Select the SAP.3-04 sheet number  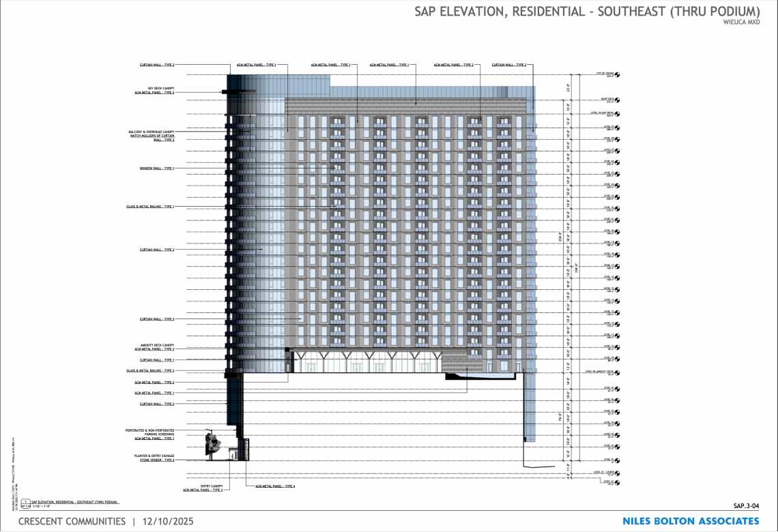click(x=746, y=506)
